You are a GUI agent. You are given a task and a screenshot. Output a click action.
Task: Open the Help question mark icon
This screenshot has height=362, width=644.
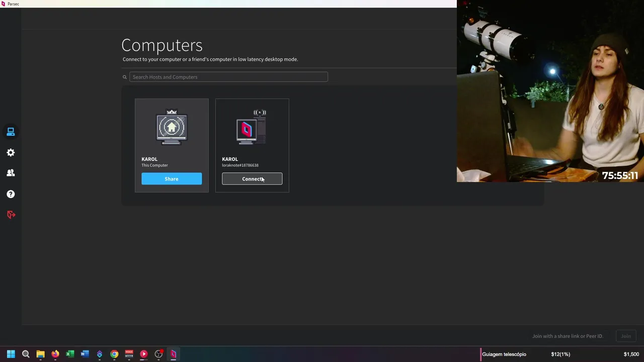pos(11,194)
